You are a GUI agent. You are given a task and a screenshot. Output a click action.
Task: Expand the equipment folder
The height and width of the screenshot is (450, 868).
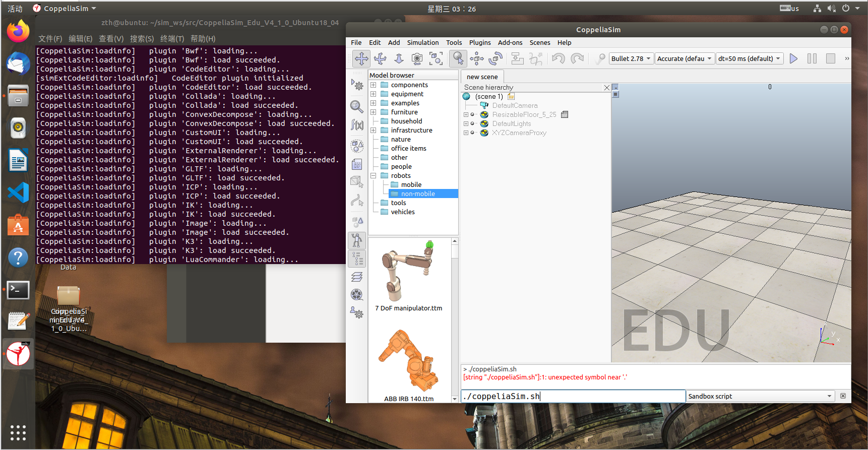pyautogui.click(x=374, y=94)
